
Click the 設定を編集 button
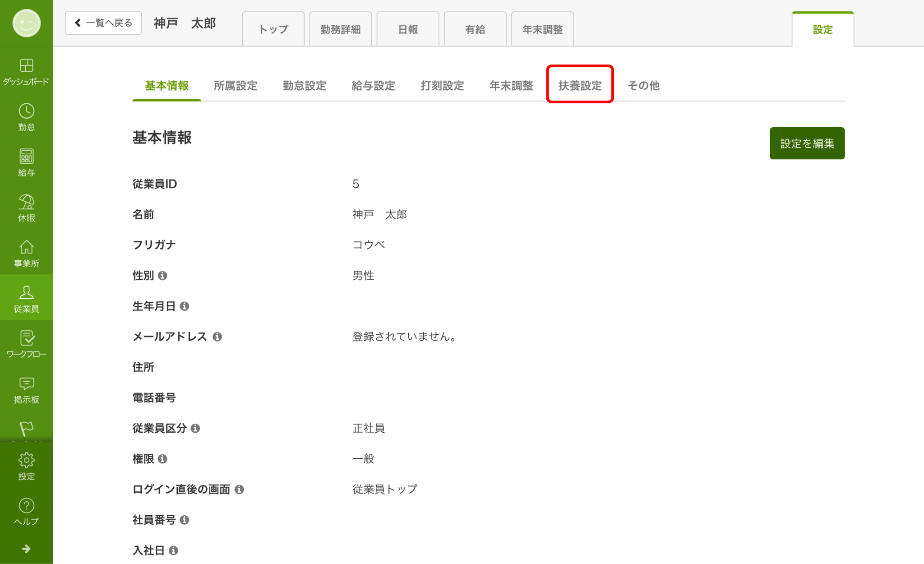pos(807,143)
